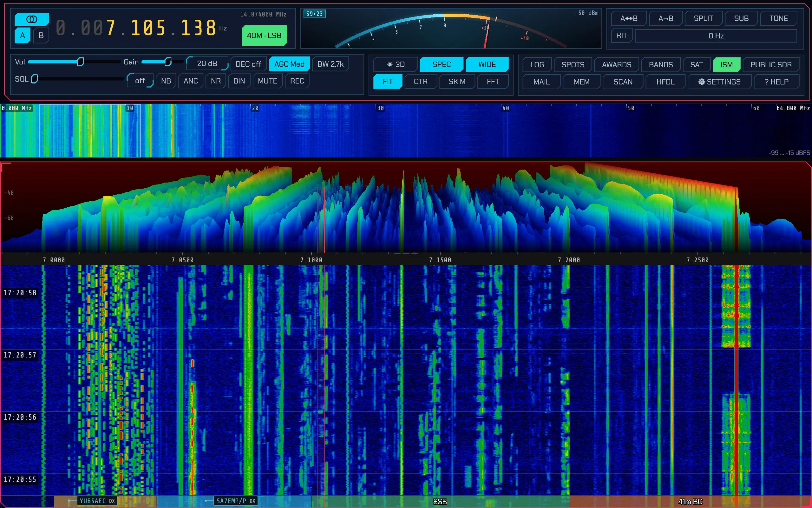812x508 pixels.
Task: Toggle the DEC off decoder button
Action: (x=248, y=64)
